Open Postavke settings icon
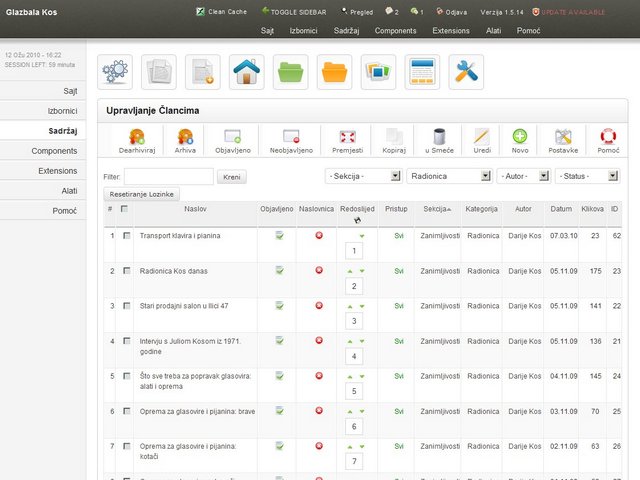This screenshot has width=640, height=480. [x=563, y=138]
